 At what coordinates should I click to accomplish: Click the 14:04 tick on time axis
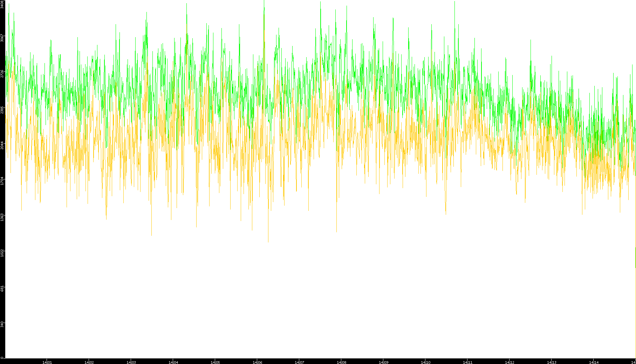coord(173,362)
